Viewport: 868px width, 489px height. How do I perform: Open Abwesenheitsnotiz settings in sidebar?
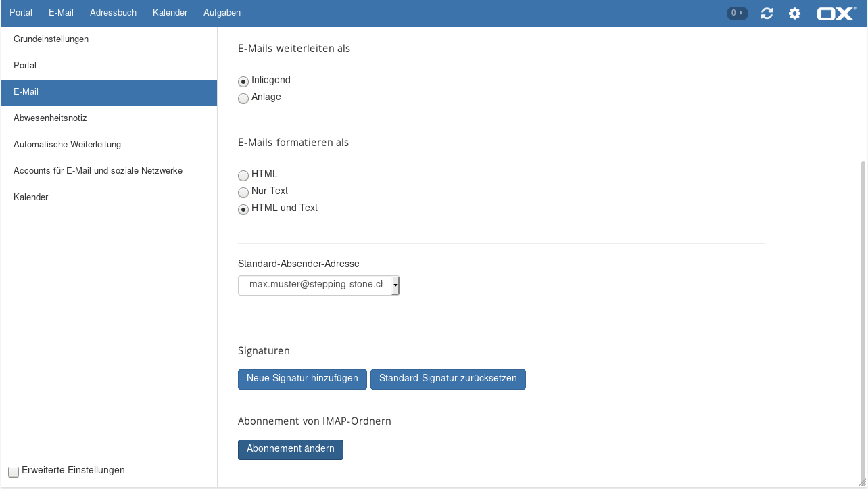coord(50,118)
